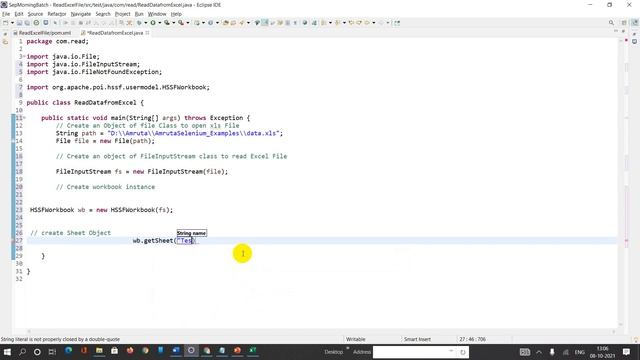The image size is (640, 360).
Task: Click the "HSSFWorkbook(fs);" code on line 23
Action: click(x=142, y=210)
